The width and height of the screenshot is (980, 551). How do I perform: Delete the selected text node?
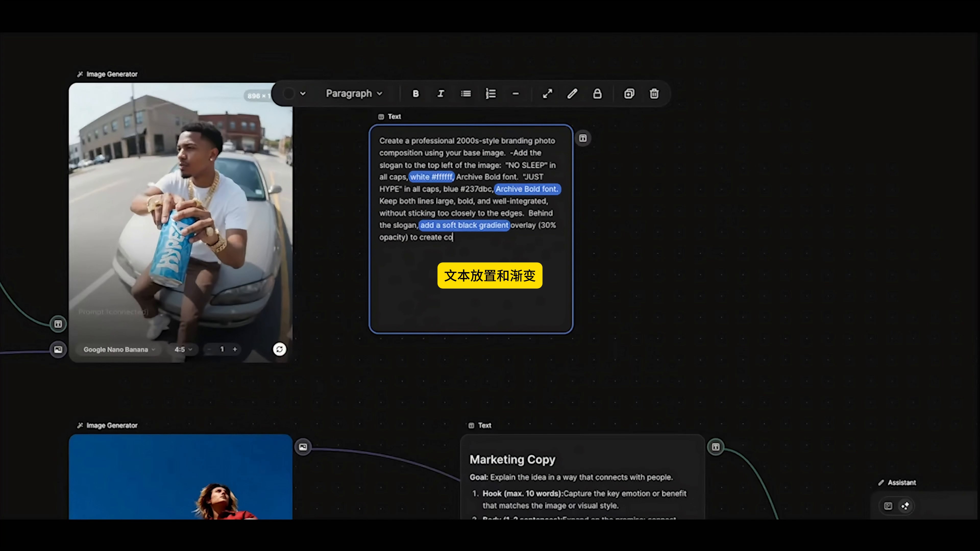pyautogui.click(x=654, y=94)
